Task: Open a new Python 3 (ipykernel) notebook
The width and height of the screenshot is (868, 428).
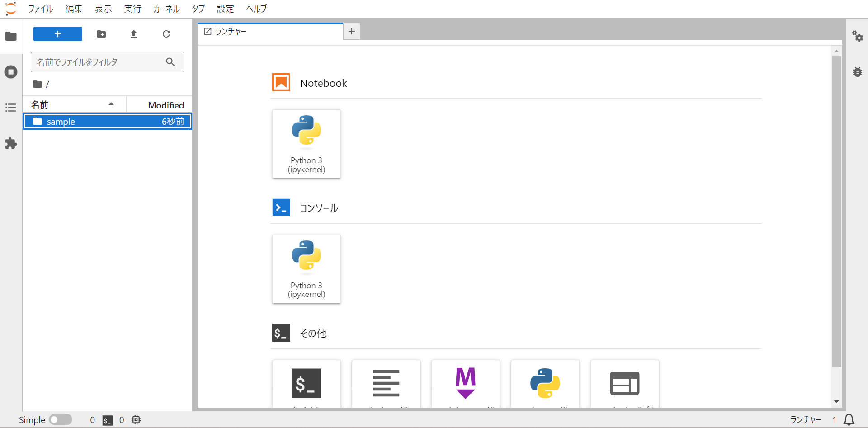Action: (306, 144)
